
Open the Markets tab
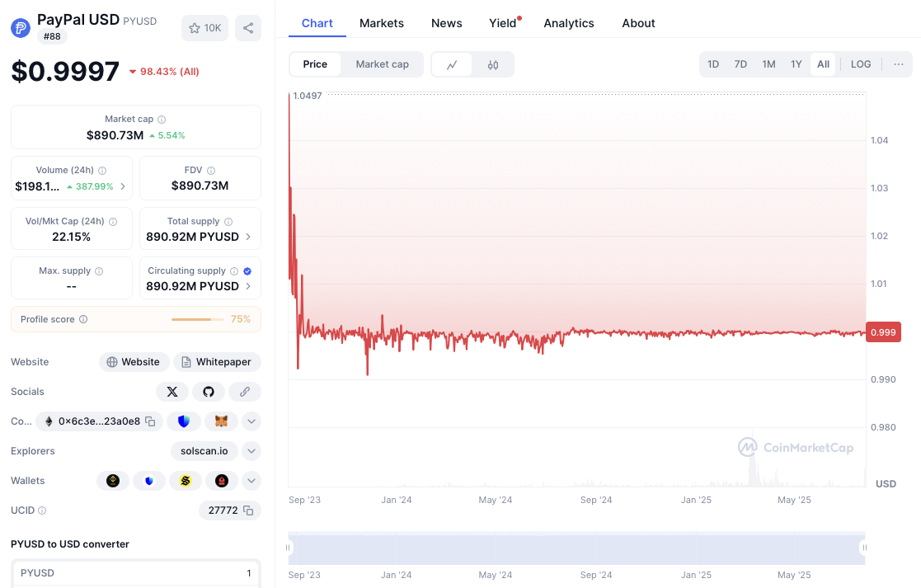click(x=382, y=23)
